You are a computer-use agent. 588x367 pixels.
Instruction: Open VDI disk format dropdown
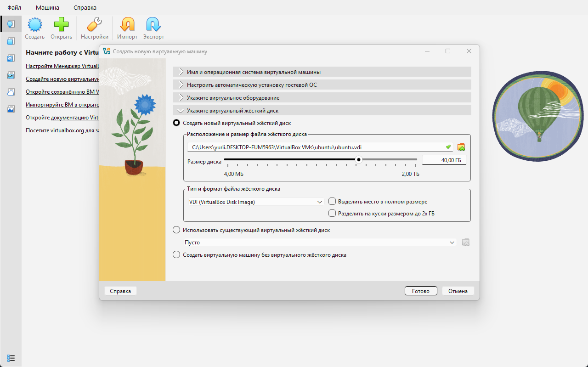click(256, 202)
